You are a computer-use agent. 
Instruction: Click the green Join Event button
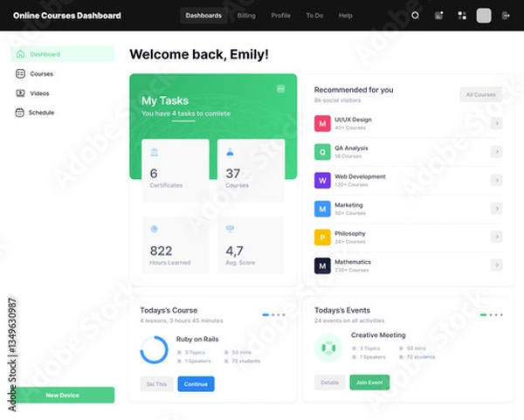(x=369, y=382)
